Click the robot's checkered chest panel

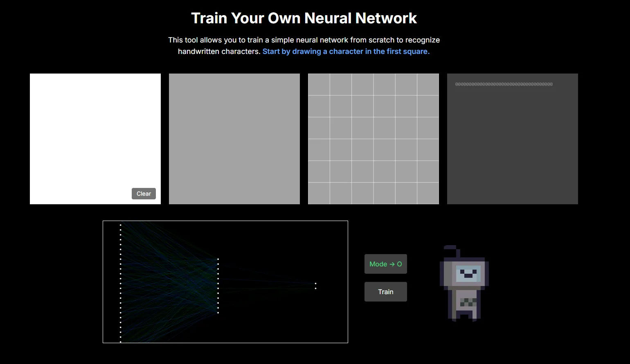point(468,302)
